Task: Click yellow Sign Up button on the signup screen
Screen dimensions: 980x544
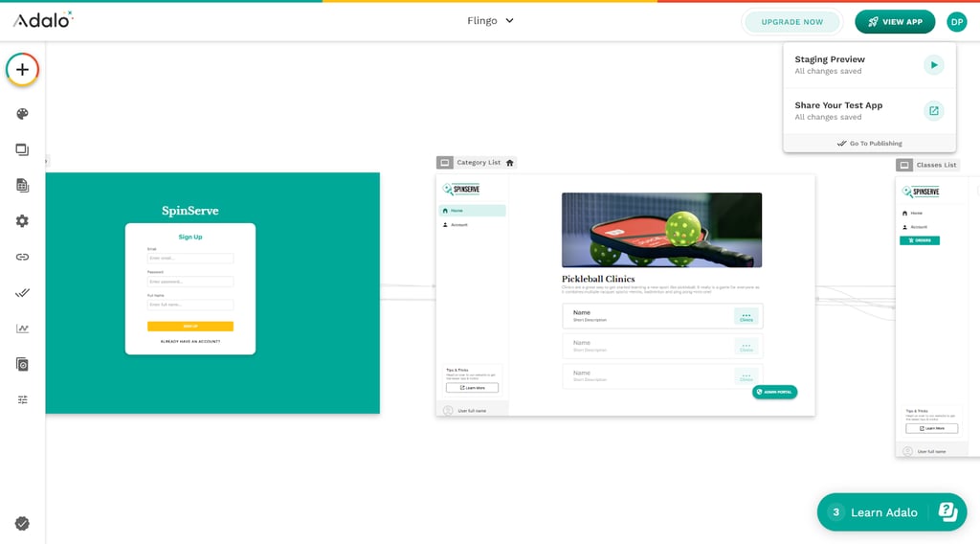Action: [190, 327]
